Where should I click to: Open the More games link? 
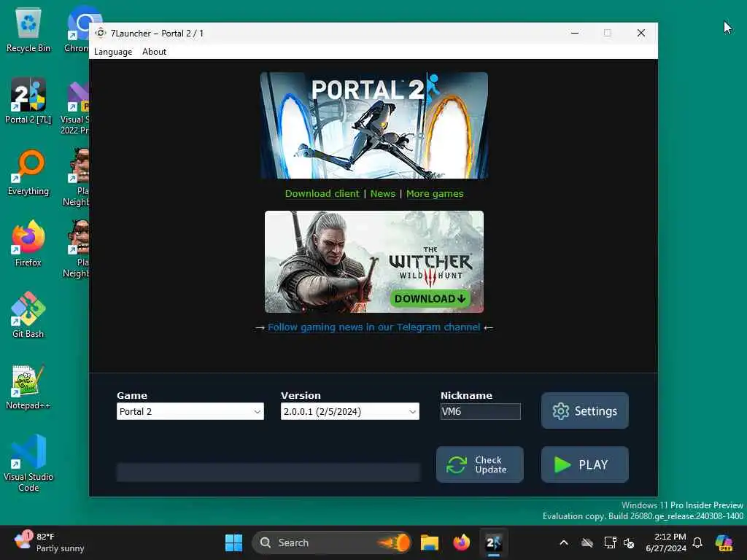point(435,193)
